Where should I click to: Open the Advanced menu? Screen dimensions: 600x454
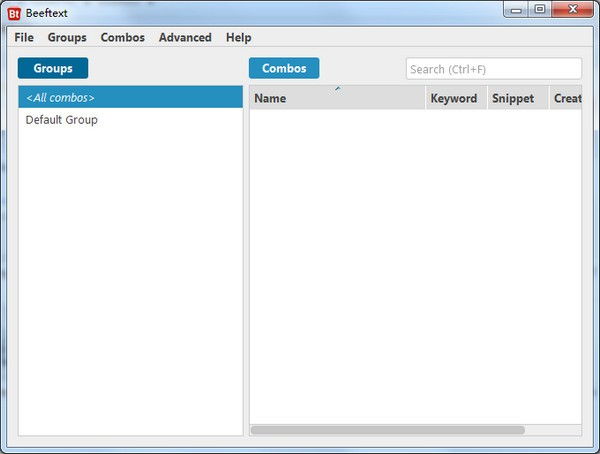[x=185, y=38]
